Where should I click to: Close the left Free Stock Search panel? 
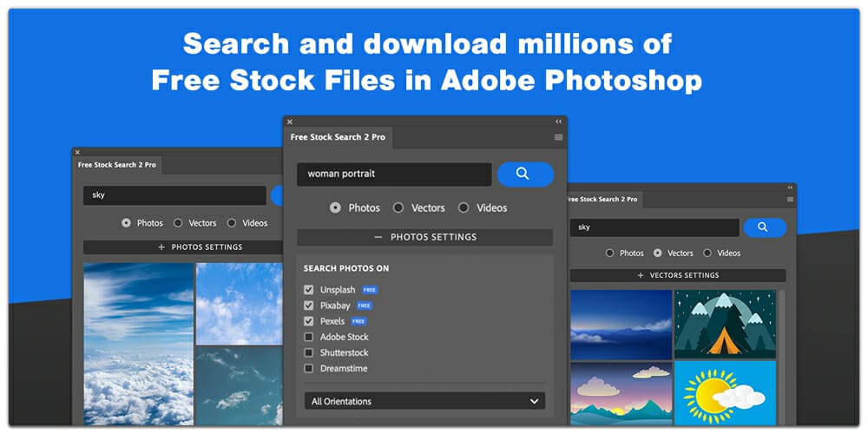pos(77,152)
